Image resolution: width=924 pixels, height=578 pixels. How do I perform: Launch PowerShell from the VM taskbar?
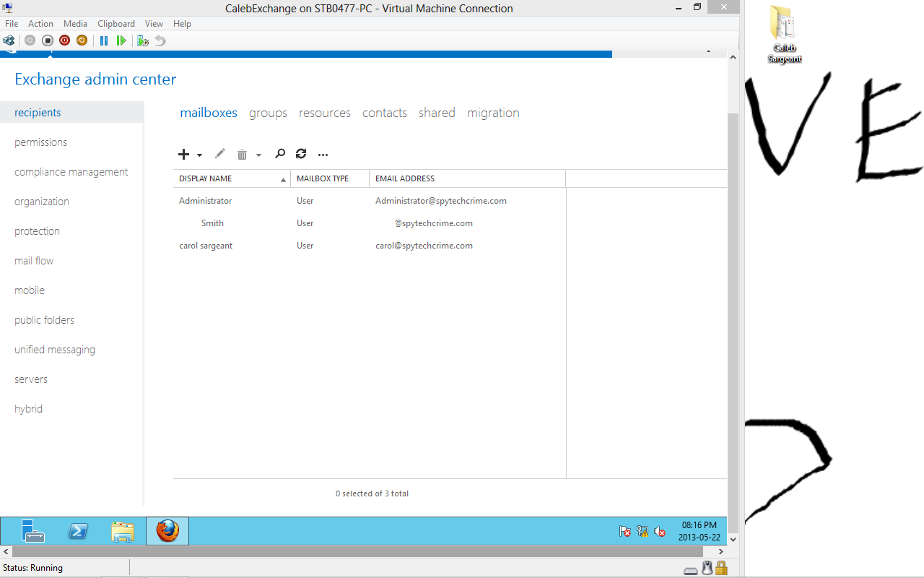coord(78,531)
